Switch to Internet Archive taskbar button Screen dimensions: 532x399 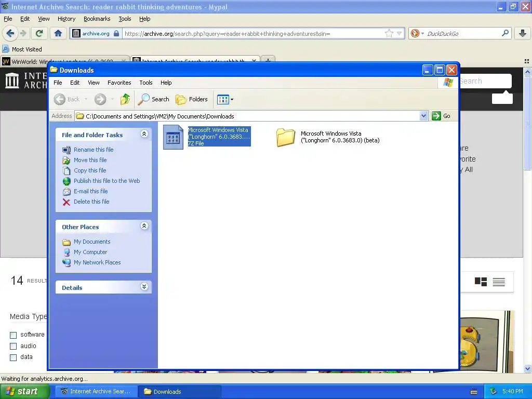click(97, 391)
